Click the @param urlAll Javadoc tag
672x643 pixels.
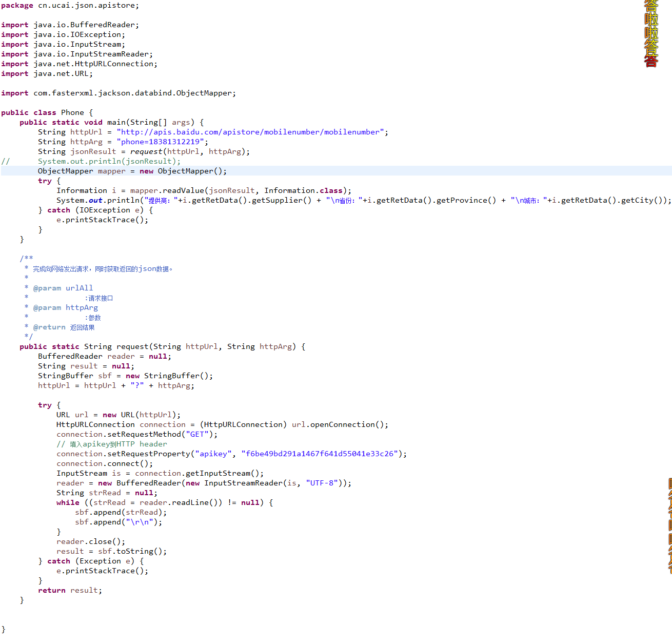tap(63, 288)
